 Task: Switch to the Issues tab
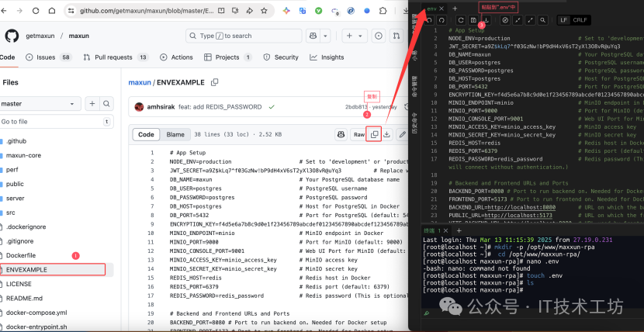coord(48,57)
